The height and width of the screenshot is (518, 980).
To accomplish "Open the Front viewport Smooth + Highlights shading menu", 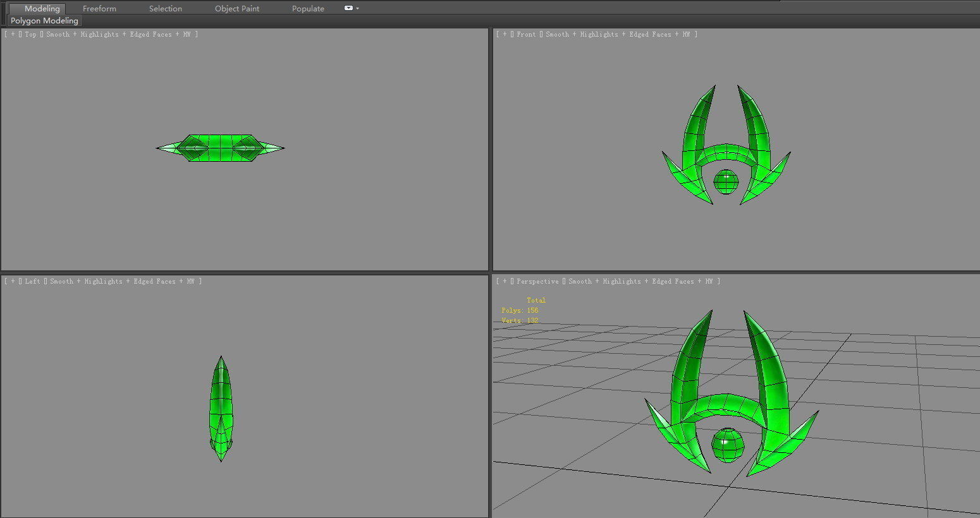I will (x=617, y=35).
